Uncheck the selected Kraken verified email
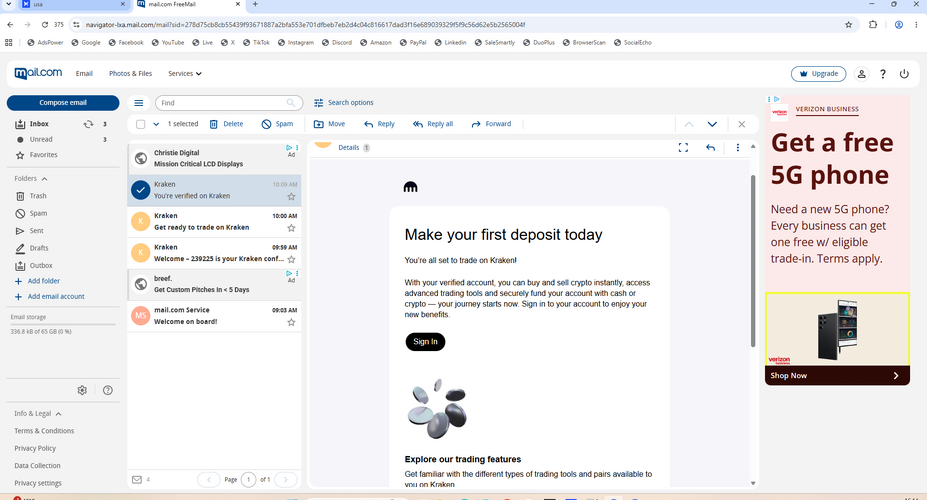Image resolution: width=927 pixels, height=500 pixels. click(x=140, y=190)
